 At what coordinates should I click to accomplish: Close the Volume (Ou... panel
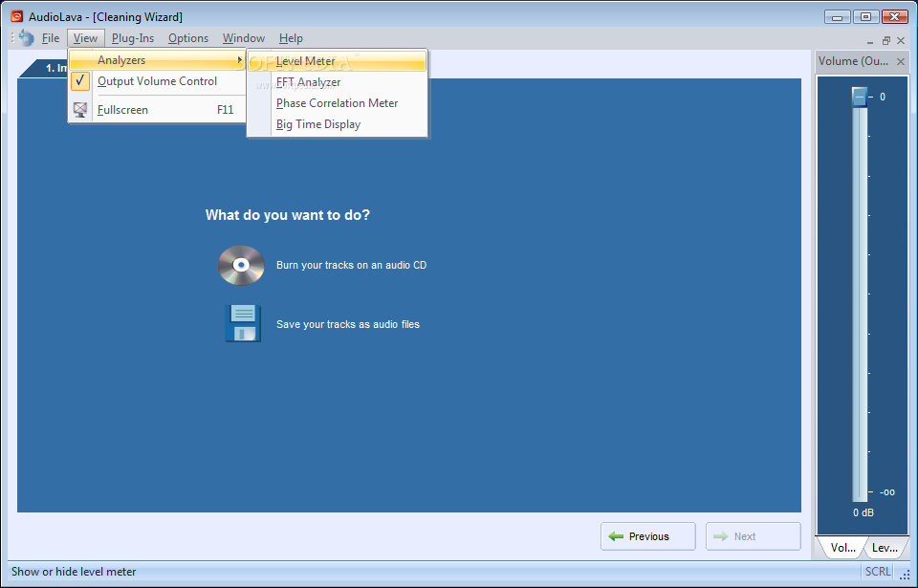pyautogui.click(x=901, y=61)
